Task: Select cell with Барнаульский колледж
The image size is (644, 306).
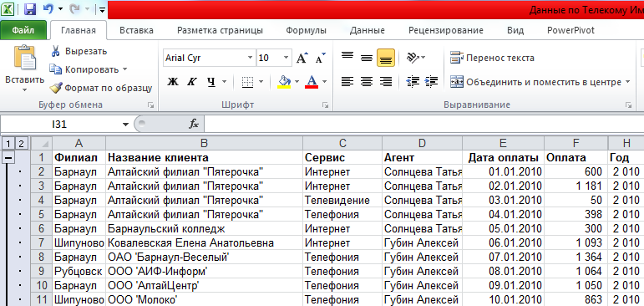Action: (x=204, y=229)
